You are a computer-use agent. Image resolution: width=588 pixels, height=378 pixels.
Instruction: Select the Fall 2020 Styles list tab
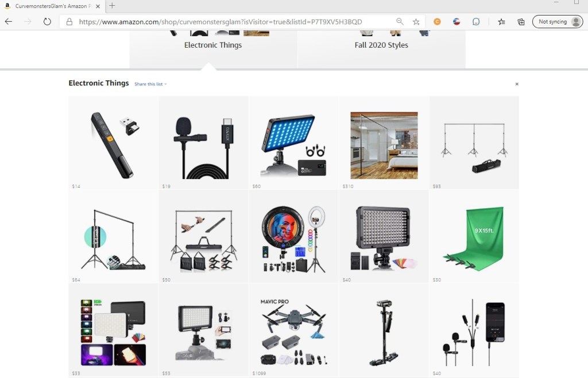[381, 45]
